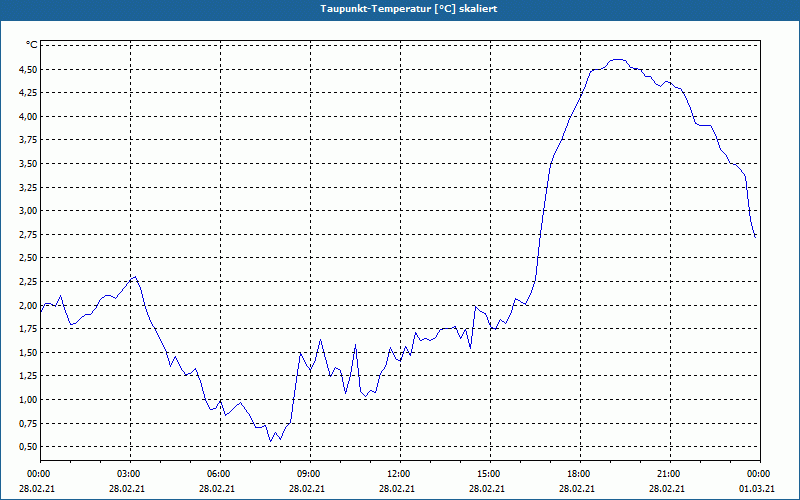Click the 4,25 y-axis value

[28, 93]
